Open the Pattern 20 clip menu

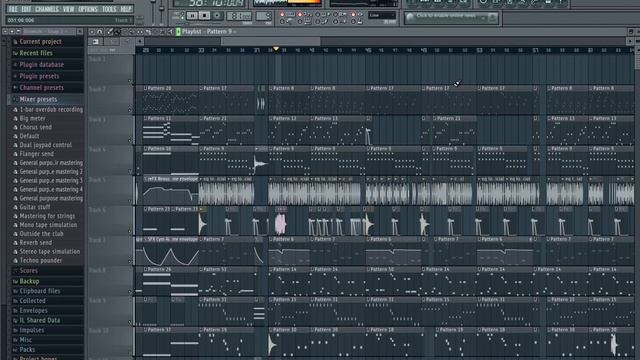[145, 88]
